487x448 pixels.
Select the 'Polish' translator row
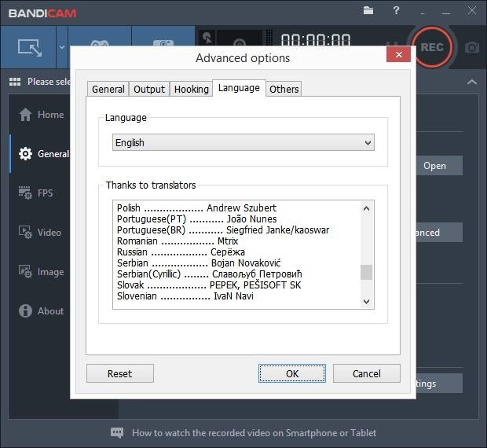click(x=196, y=207)
